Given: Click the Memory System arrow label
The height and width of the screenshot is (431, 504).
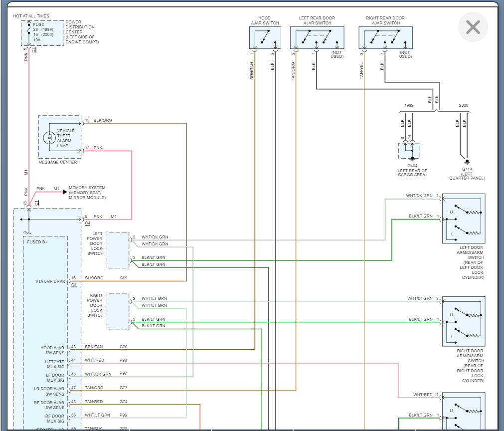Looking at the screenshot, I should [87, 193].
